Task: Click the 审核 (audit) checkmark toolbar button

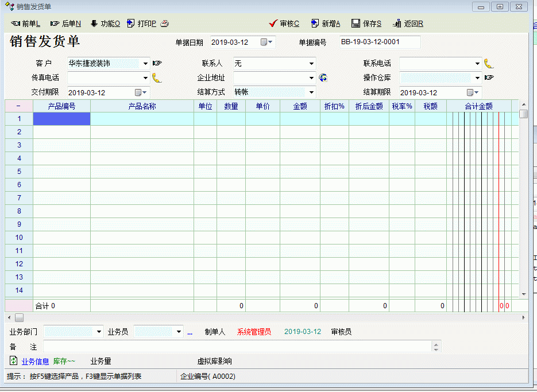Action: coord(284,24)
